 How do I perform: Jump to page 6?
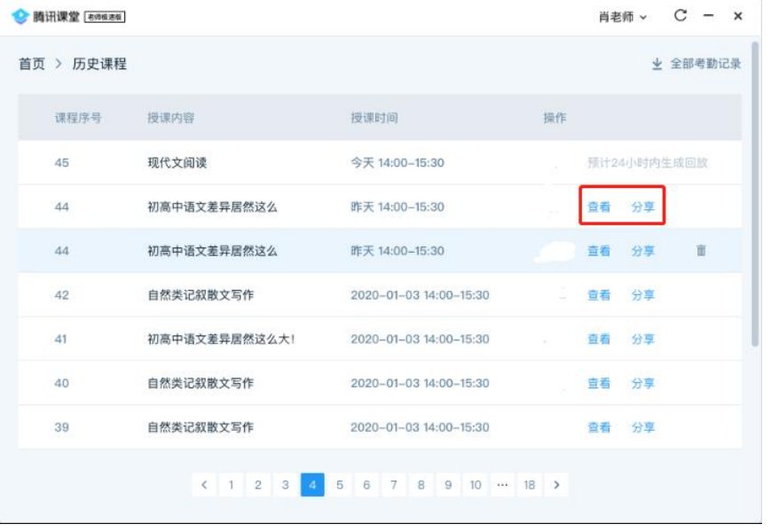click(x=366, y=485)
